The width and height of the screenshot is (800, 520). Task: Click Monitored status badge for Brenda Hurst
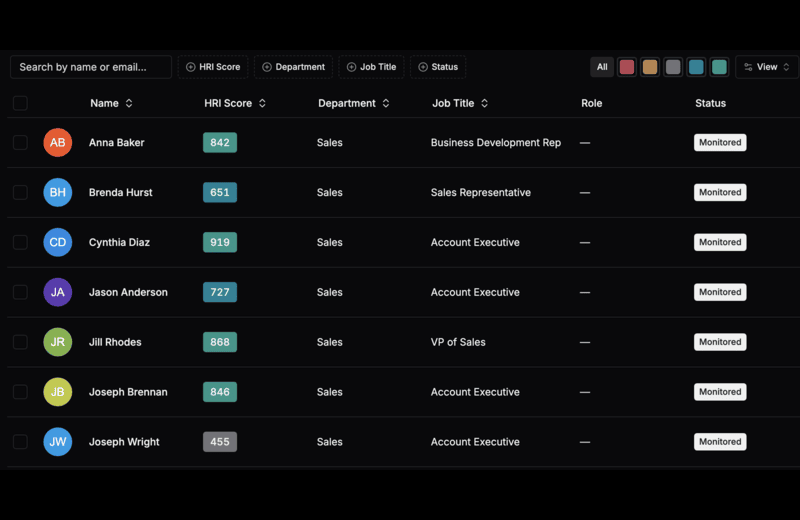point(720,193)
